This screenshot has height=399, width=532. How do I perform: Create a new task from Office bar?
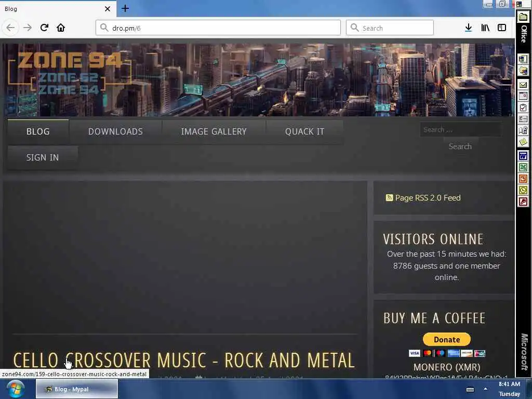point(523,108)
